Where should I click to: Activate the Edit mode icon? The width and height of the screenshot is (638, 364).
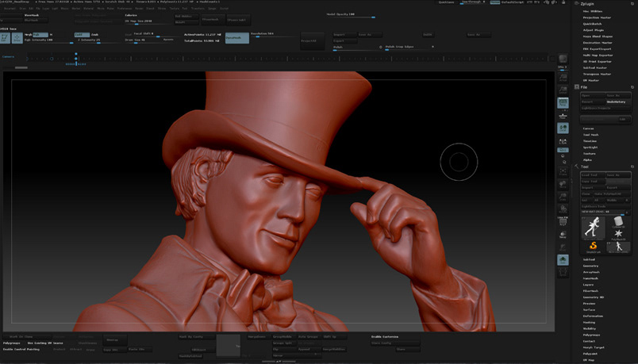pyautogui.click(x=5, y=37)
